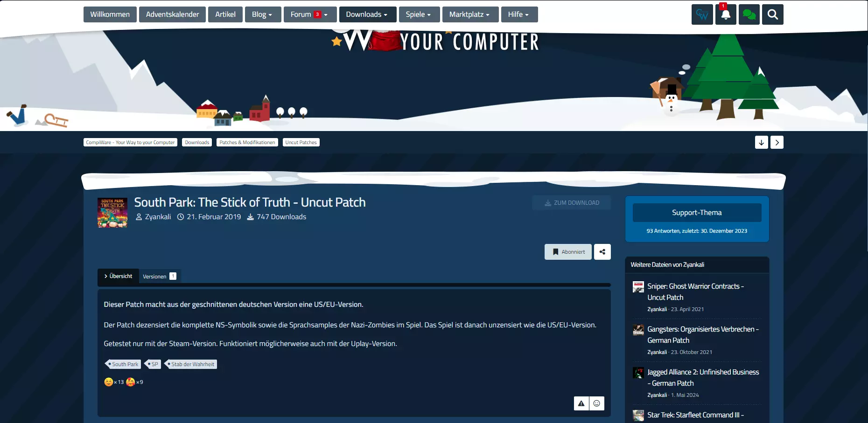Open Star Trek: Starfleet Command III thumbnail
868x423 pixels.
coord(638,416)
